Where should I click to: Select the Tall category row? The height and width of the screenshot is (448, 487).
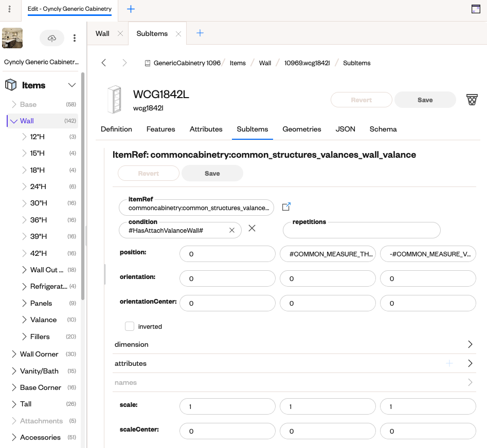coord(43,404)
